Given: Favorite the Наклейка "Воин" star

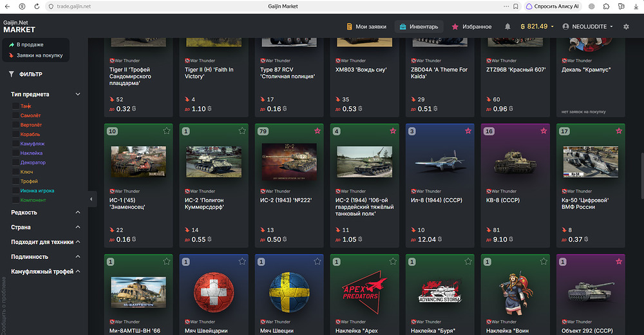Looking at the screenshot, I should tap(544, 261).
